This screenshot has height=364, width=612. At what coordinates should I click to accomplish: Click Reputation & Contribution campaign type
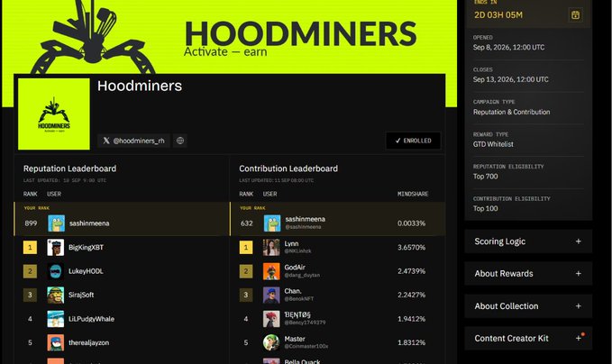pos(511,112)
